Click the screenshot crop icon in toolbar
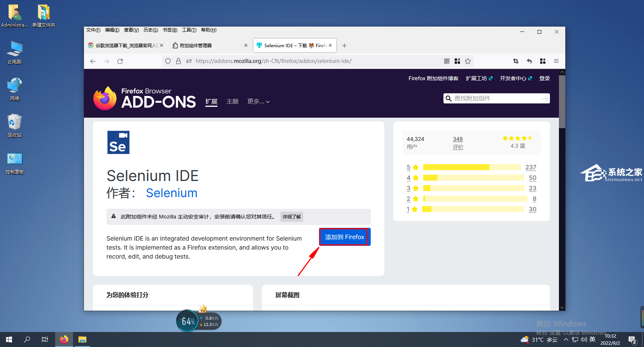644x347 pixels. pos(516,61)
